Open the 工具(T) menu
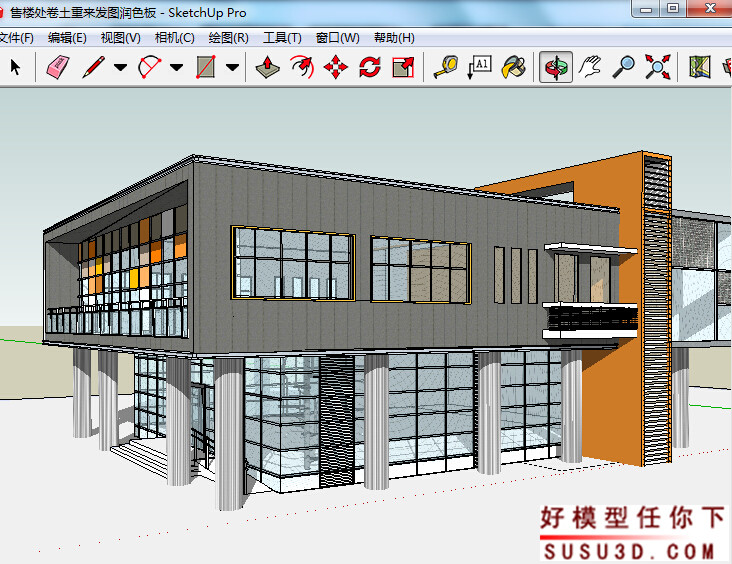Image resolution: width=732 pixels, height=564 pixels. click(282, 38)
